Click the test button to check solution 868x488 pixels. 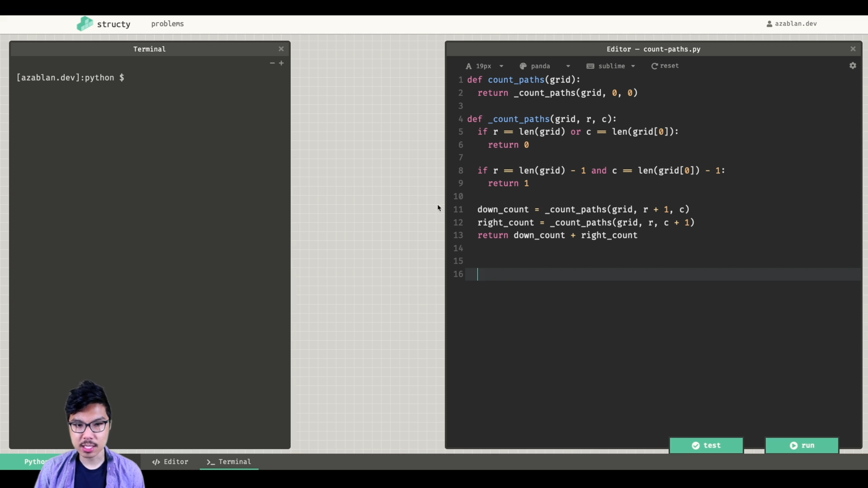click(706, 445)
